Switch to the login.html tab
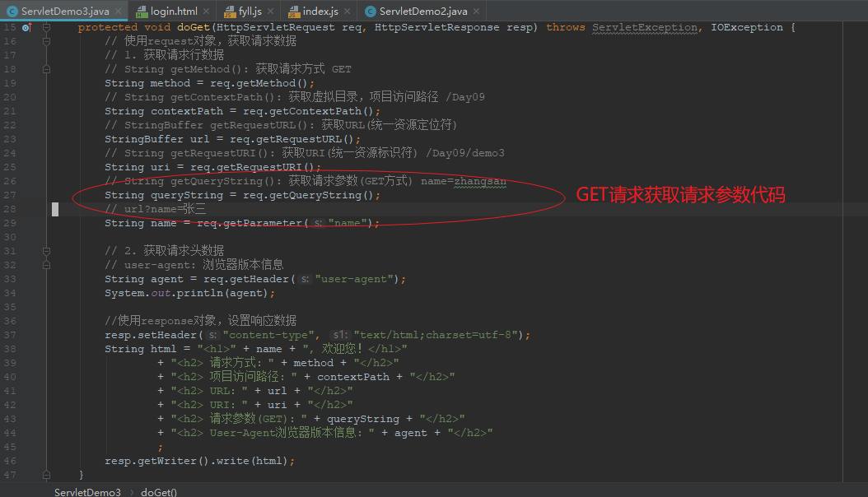This screenshot has width=868, height=497. click(174, 12)
